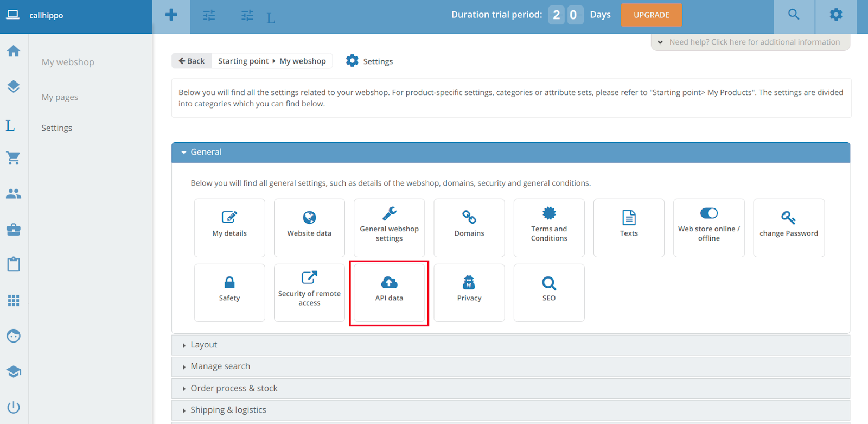Open the Web store online / offline tile
The width and height of the screenshot is (868, 424).
click(x=709, y=228)
